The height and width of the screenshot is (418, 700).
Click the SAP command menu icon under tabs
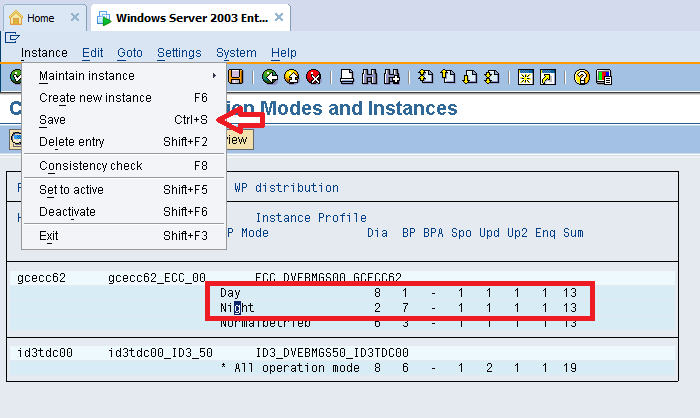coord(12,38)
